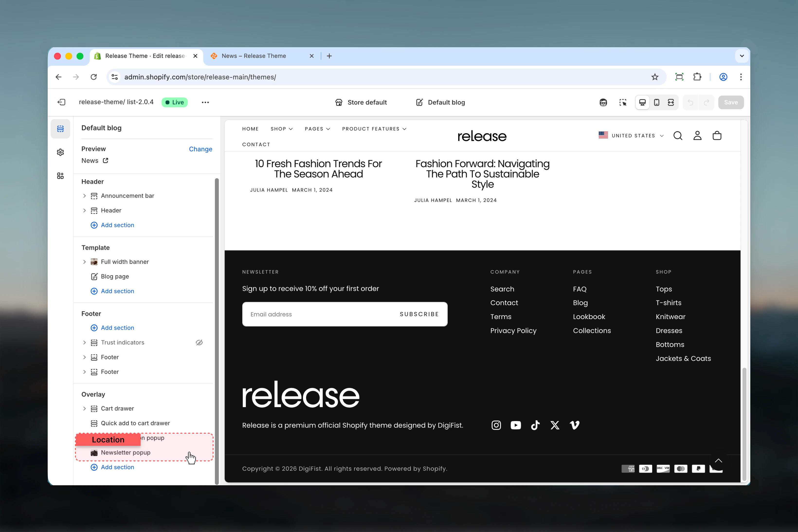This screenshot has width=798, height=532.
Task: View site information icon in address bar
Action: pyautogui.click(x=115, y=77)
